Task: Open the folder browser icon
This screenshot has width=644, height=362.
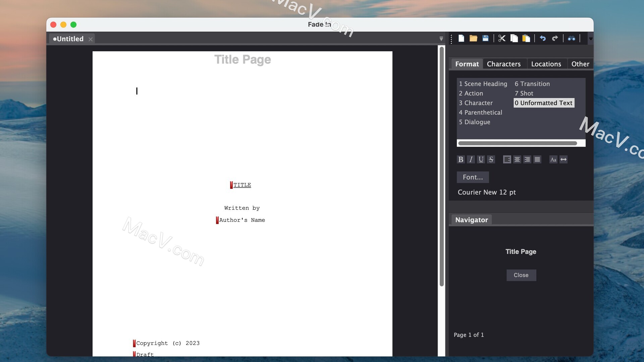Action: [x=472, y=39]
